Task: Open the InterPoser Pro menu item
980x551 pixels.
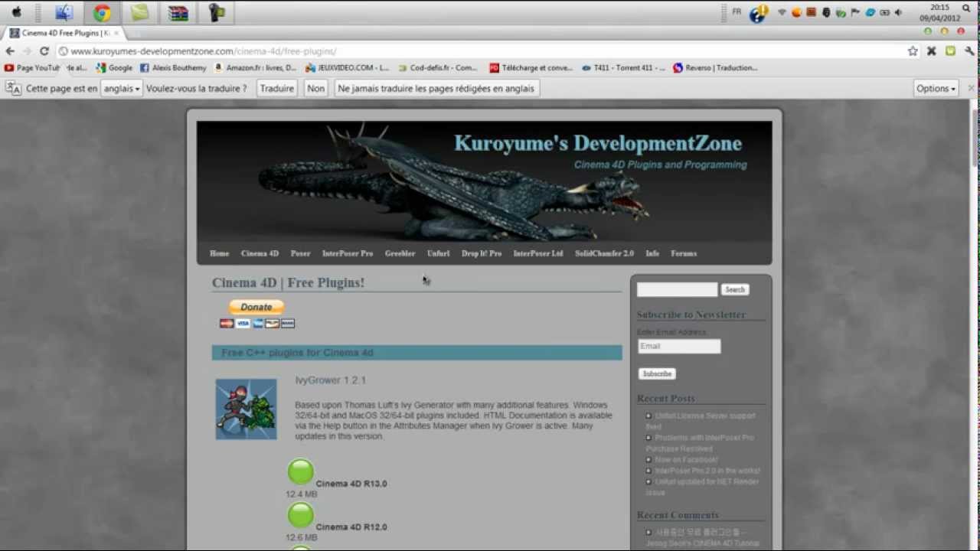Action: (x=348, y=253)
